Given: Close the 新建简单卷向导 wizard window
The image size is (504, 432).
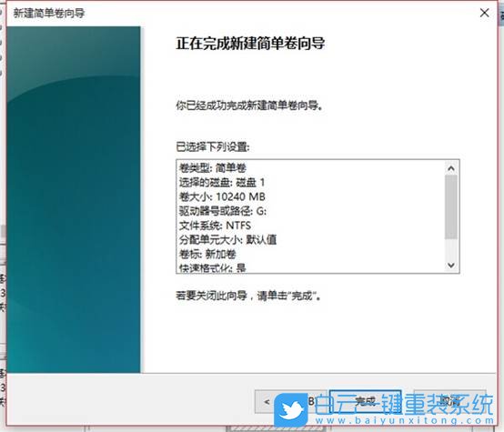Looking at the screenshot, I should 484,13.
